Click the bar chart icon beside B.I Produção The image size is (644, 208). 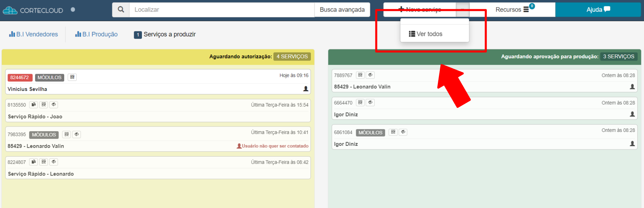coord(78,34)
